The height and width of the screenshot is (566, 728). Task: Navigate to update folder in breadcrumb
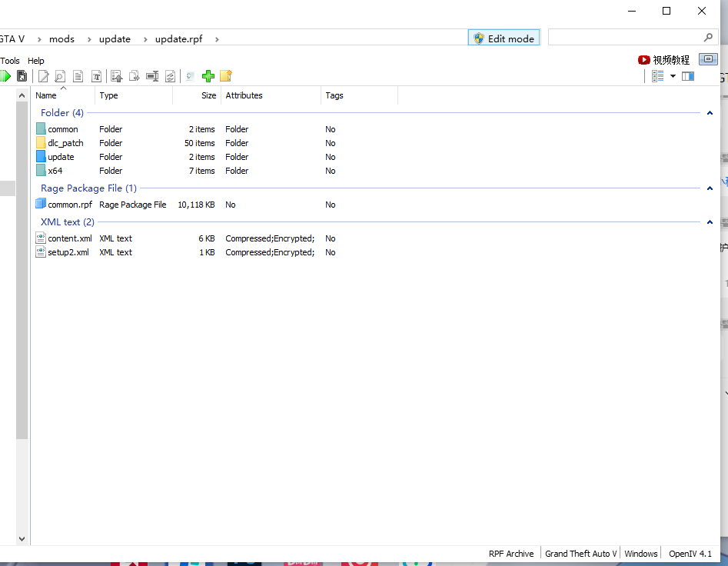point(115,39)
